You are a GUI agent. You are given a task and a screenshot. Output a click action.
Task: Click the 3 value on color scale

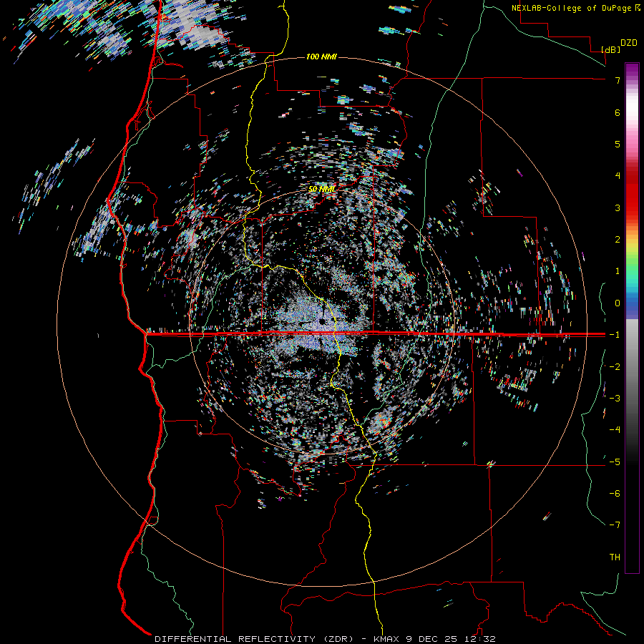coord(618,208)
